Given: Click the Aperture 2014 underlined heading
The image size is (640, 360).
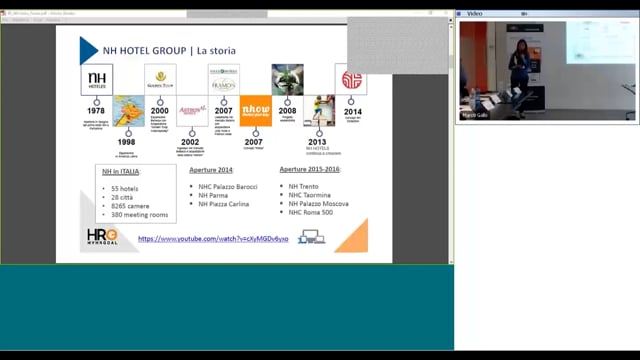Looking at the screenshot, I should click(x=211, y=170).
